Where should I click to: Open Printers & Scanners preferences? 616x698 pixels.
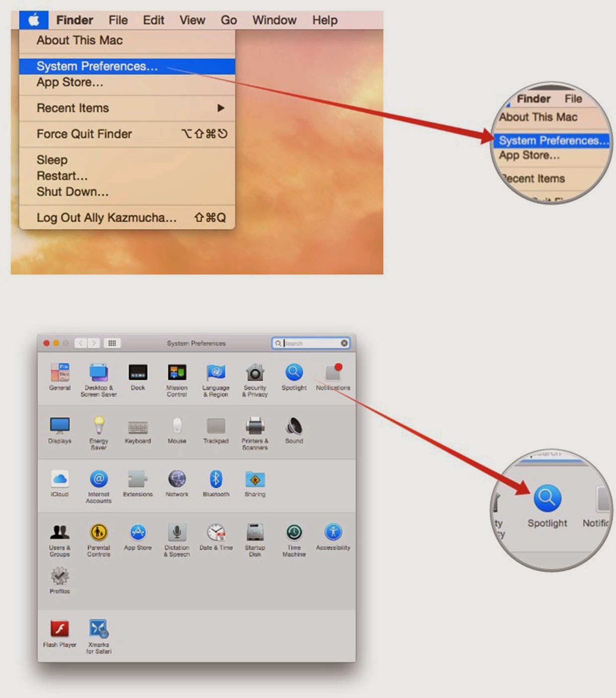(x=255, y=433)
